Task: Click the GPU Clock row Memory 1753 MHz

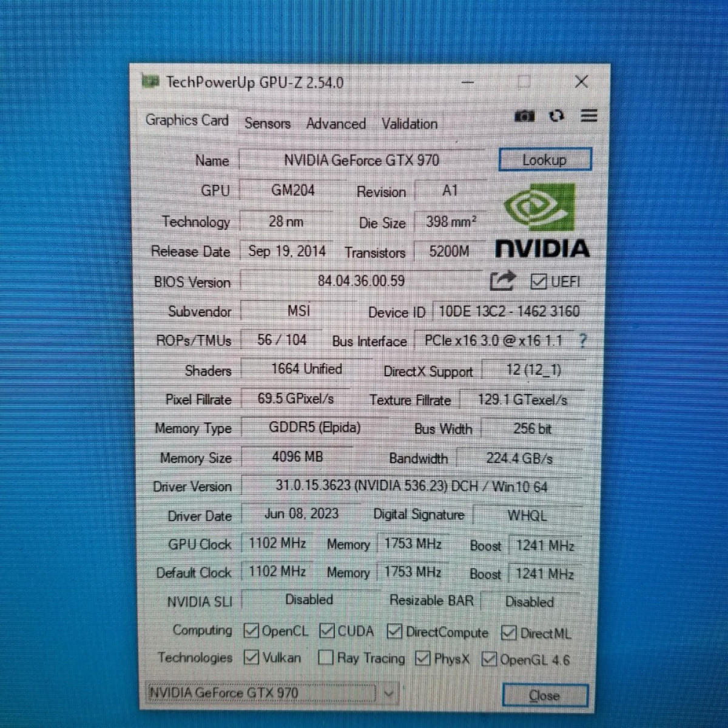Action: tap(413, 544)
